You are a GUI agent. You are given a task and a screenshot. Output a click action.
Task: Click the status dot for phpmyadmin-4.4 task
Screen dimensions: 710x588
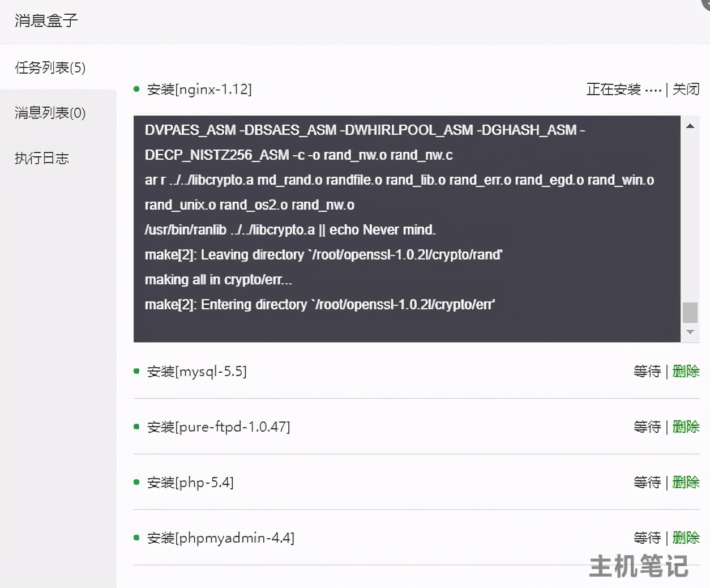(136, 538)
